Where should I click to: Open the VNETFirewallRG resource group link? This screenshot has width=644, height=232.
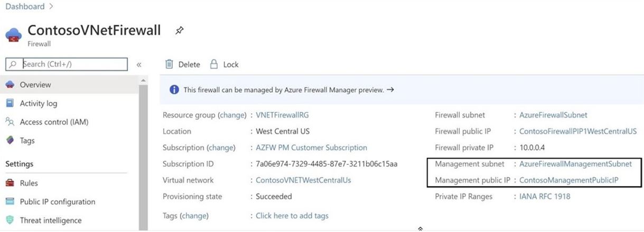pos(282,115)
